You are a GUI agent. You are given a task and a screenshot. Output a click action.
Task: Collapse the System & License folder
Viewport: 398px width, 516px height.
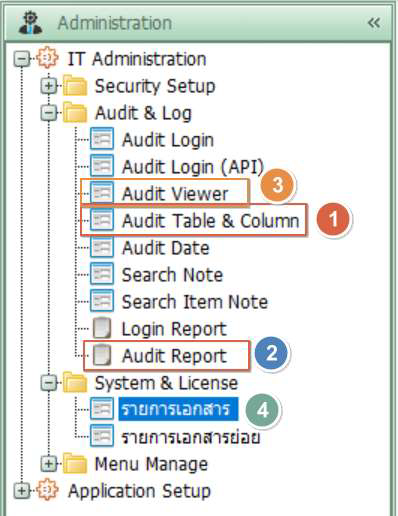(49, 383)
